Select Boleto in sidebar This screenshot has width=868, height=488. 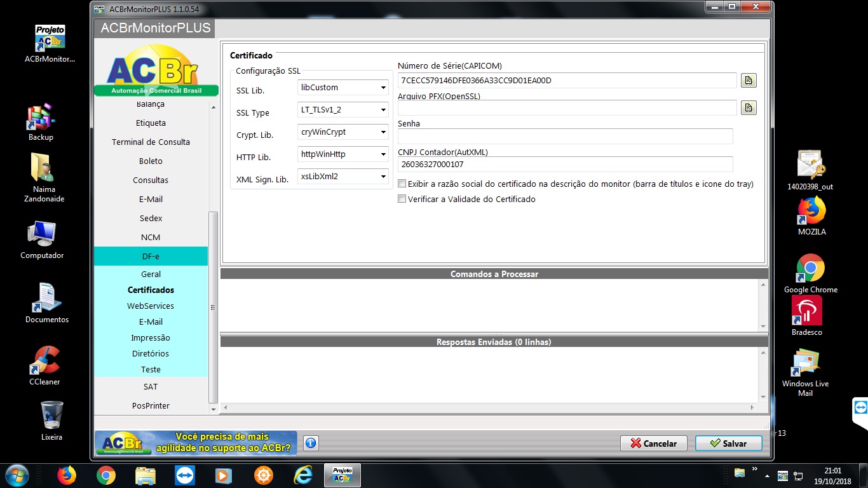151,161
